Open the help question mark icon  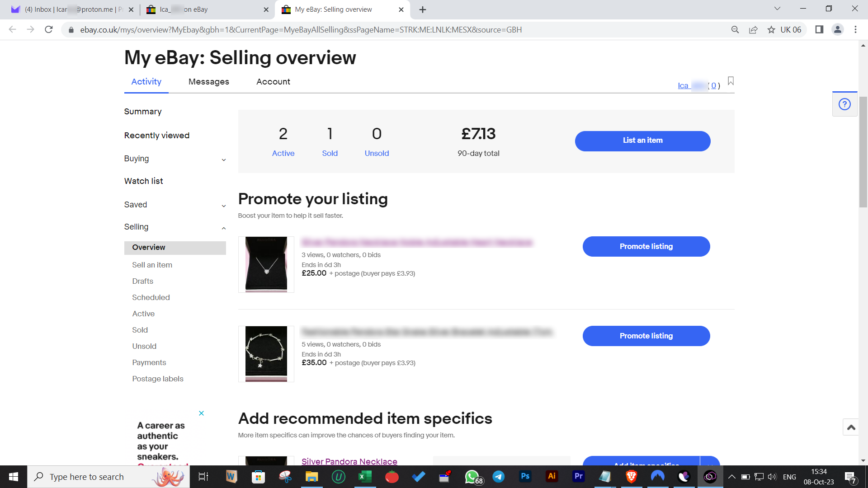[x=844, y=104]
